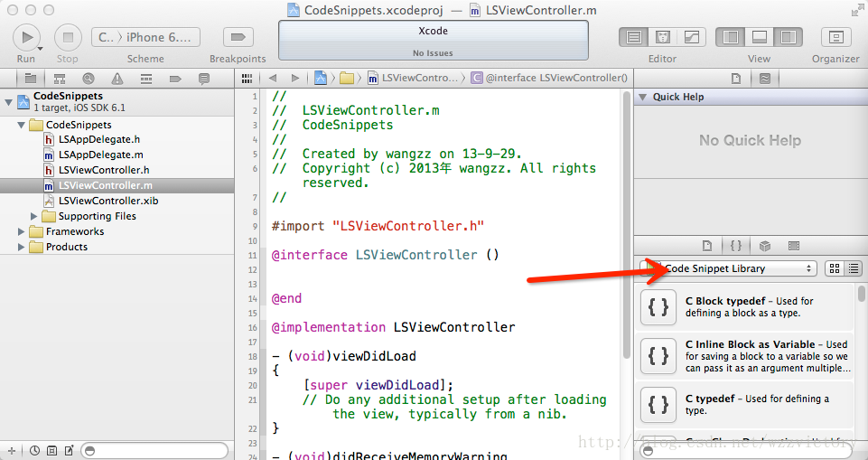Click the project icon in the jump bar

(x=321, y=78)
